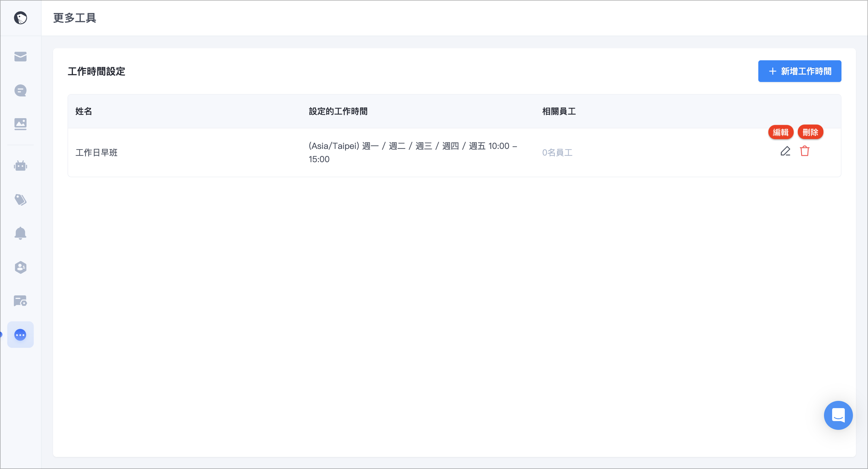Click the app logo in the sidebar
The width and height of the screenshot is (868, 469).
[x=20, y=18]
